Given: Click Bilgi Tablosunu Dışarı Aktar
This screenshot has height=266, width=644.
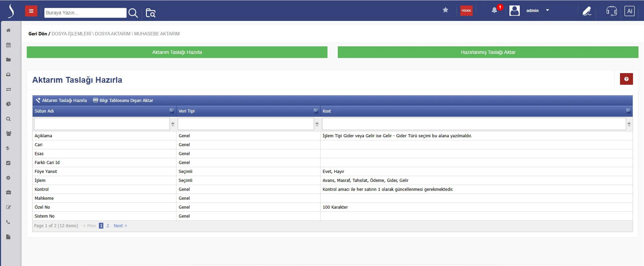Looking at the screenshot, I should 123,101.
